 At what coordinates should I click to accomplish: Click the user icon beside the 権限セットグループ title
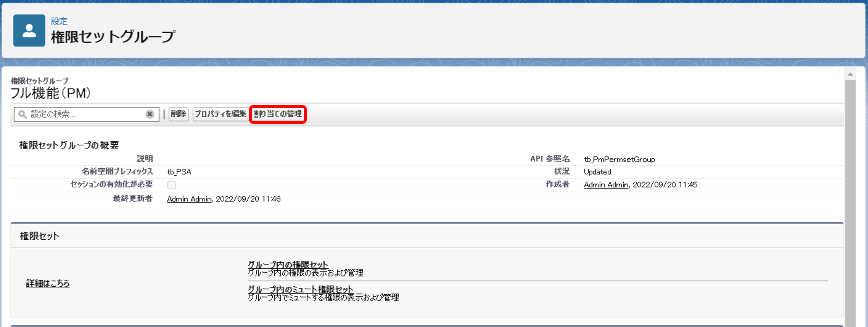tap(29, 31)
